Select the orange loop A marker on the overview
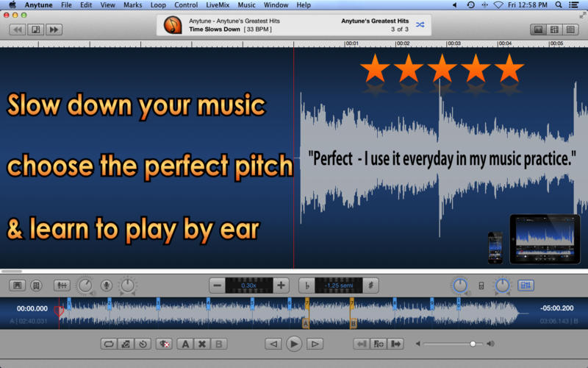Image resolution: width=588 pixels, height=368 pixels. pos(306,323)
